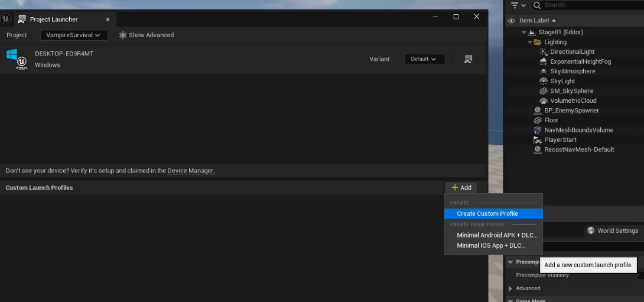Viewport: 644px width, 302px height.
Task: Click the SM_SkySphere mesh icon
Action: [544, 91]
